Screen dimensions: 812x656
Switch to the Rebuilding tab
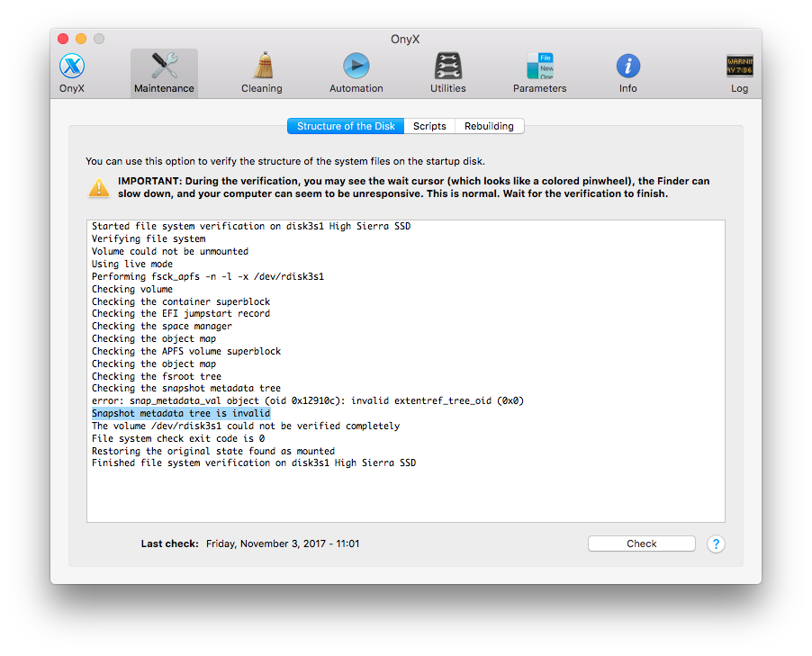489,126
